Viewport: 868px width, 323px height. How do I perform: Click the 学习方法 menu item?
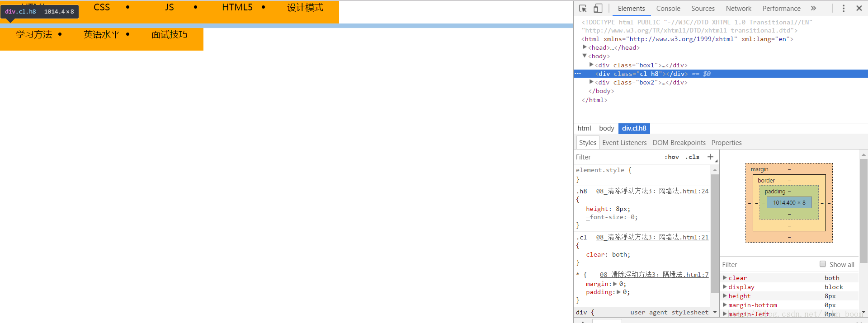[x=34, y=35]
